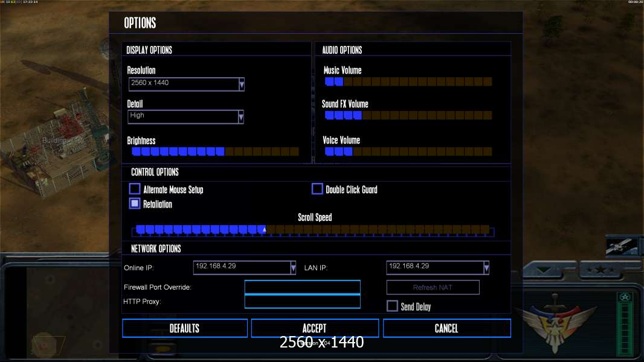
Task: Click the Display Options header text
Action: point(149,50)
